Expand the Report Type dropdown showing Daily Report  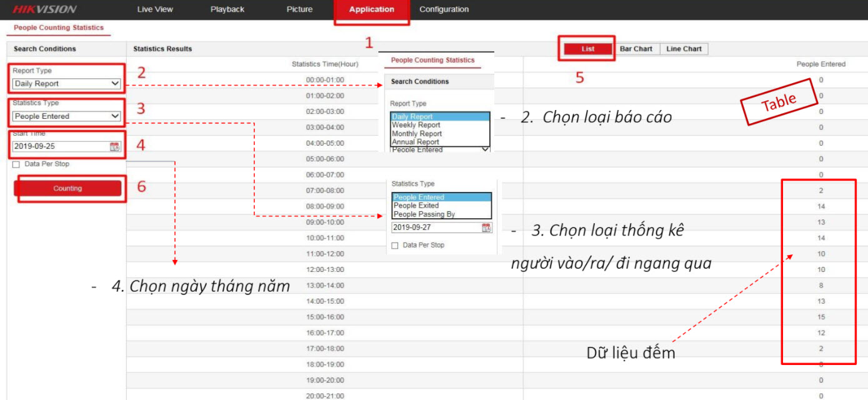click(66, 84)
